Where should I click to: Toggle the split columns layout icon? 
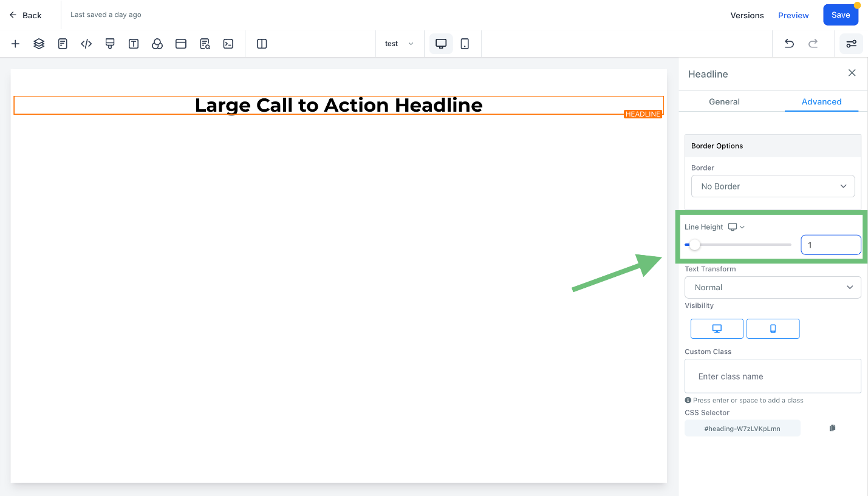point(262,44)
